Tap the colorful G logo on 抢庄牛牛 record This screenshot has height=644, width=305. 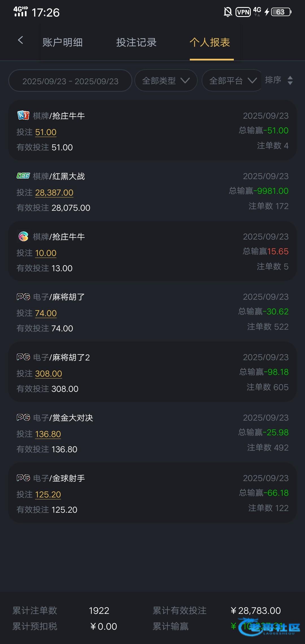(23, 236)
